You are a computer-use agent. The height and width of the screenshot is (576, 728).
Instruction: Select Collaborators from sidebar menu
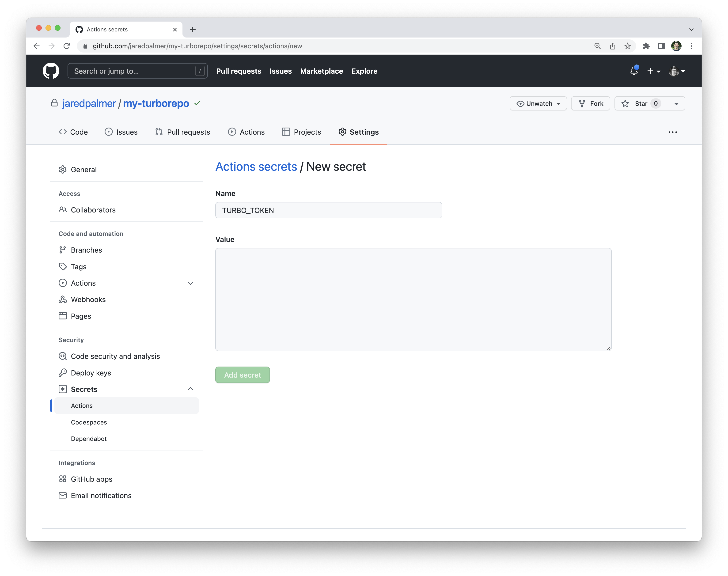tap(93, 209)
